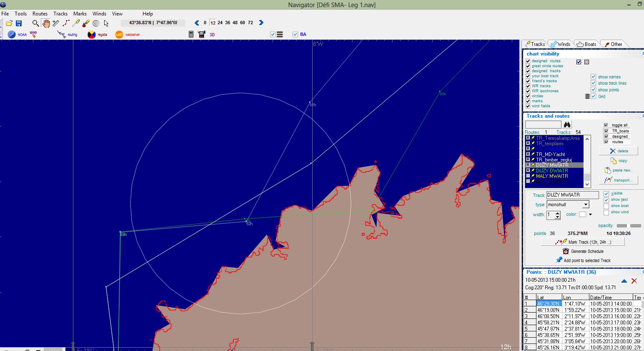
Task: Open NOAA data download
Action: 17,35
